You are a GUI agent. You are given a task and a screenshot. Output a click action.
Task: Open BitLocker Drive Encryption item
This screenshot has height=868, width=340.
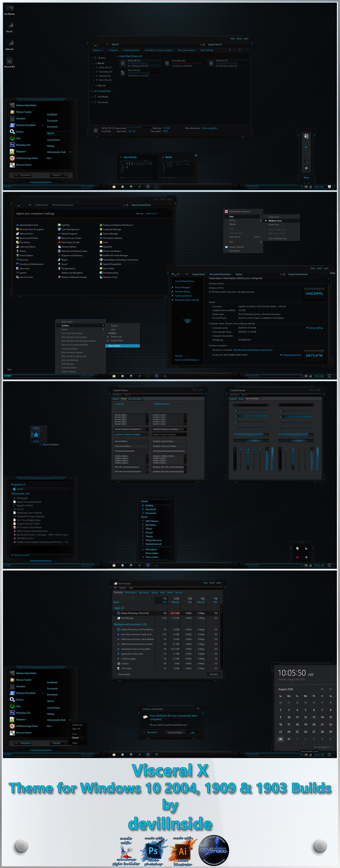[x=30, y=229]
